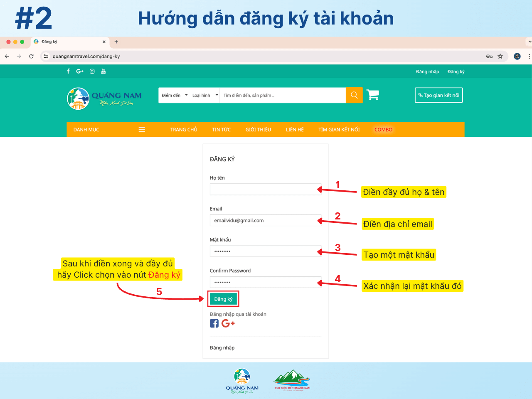Expand the Loại hình dropdown
Image resolution: width=532 pixels, height=399 pixels.
pos(204,95)
